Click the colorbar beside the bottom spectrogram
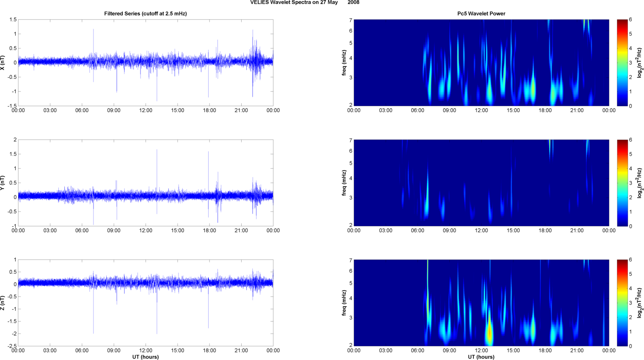 click(622, 303)
